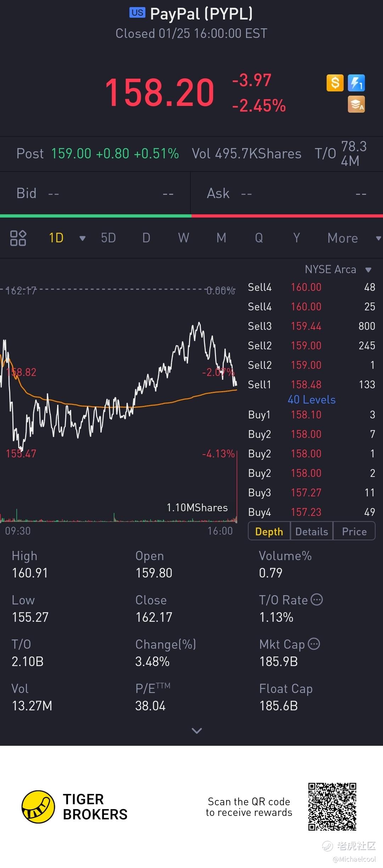
Task: Select the Sell4 row with quantity 48
Action: point(311,287)
